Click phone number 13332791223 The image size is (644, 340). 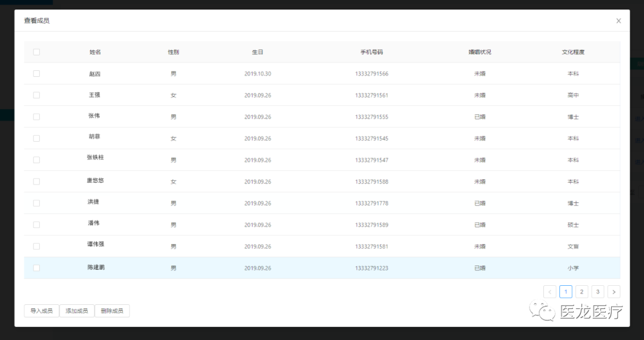[x=371, y=268]
